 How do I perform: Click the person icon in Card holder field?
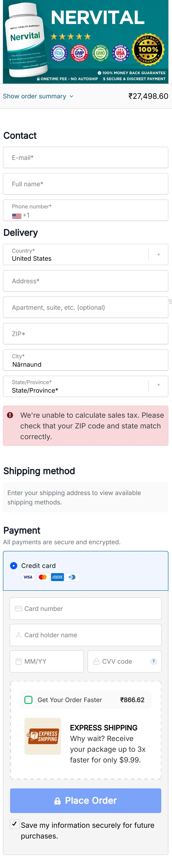pyautogui.click(x=19, y=635)
